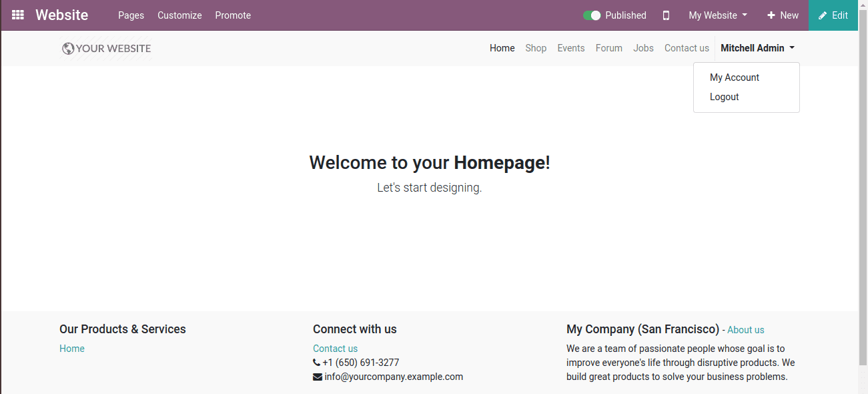Open the Forum page link
Image resolution: width=868 pixels, height=394 pixels.
point(609,48)
